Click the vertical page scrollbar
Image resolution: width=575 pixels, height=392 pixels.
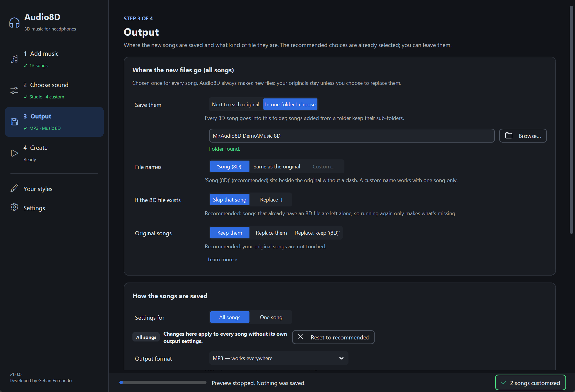point(571,120)
